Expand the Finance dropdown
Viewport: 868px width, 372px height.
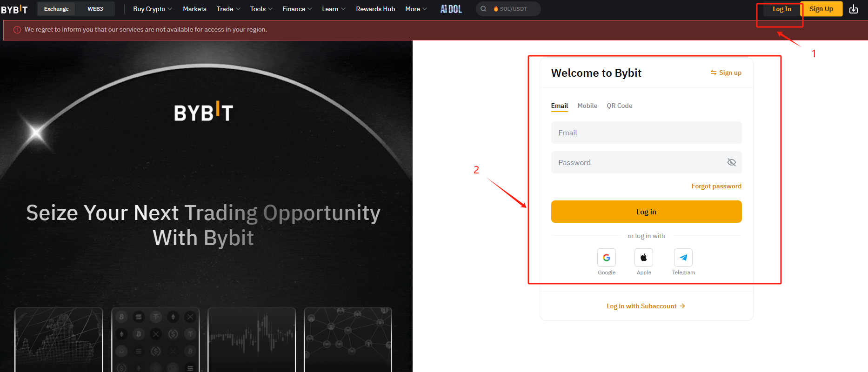pos(297,9)
